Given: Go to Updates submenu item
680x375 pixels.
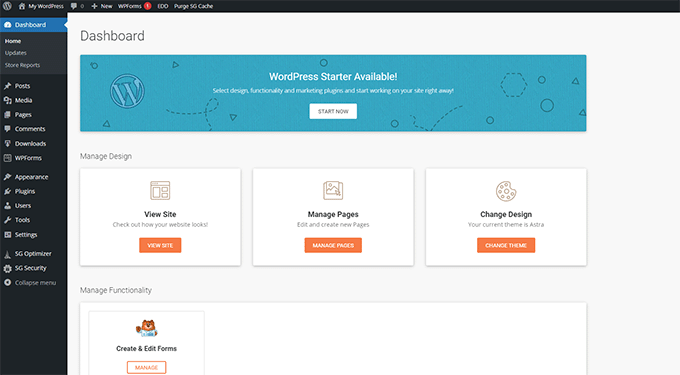Looking at the screenshot, I should [x=16, y=53].
